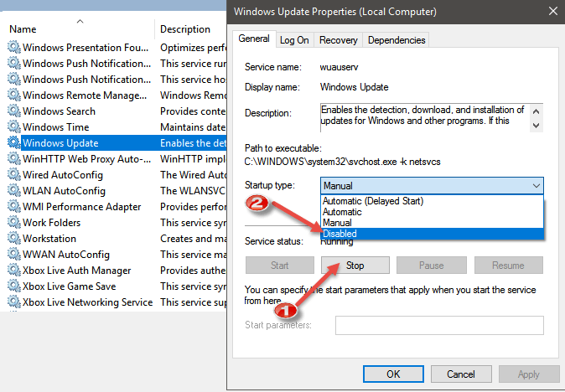
Task: Click the Pause service button
Action: click(432, 266)
